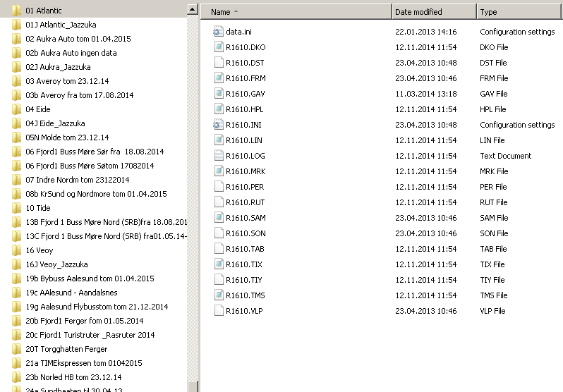Click folder icon for 10 Tide
Screen dimensions: 563x392
pyautogui.click(x=16, y=208)
